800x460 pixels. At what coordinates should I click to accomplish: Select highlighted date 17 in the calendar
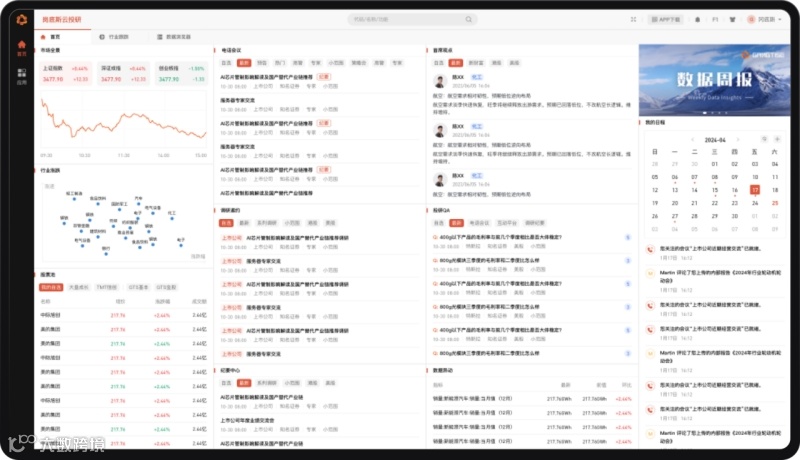tap(755, 190)
